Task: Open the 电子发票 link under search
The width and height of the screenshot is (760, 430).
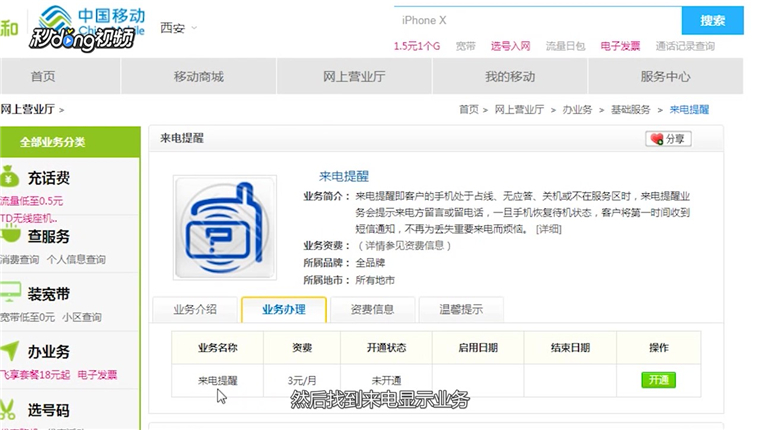Action: click(x=620, y=47)
